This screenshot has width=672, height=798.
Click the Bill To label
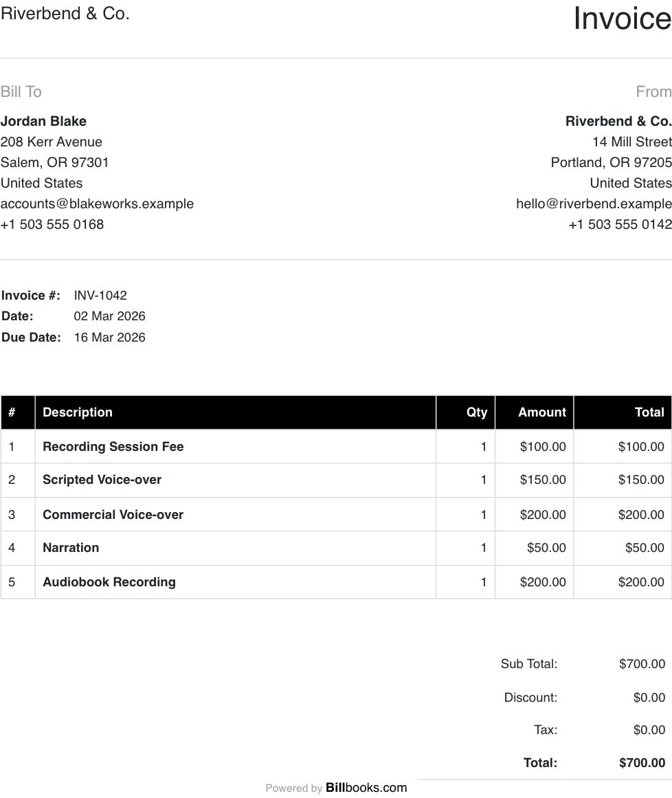tap(21, 91)
